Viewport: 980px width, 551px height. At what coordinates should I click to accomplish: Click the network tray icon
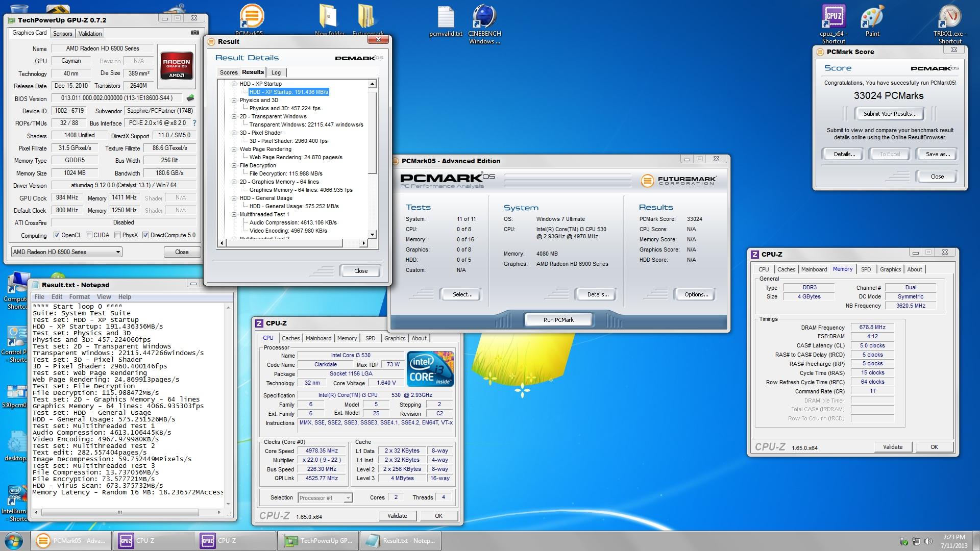916,541
